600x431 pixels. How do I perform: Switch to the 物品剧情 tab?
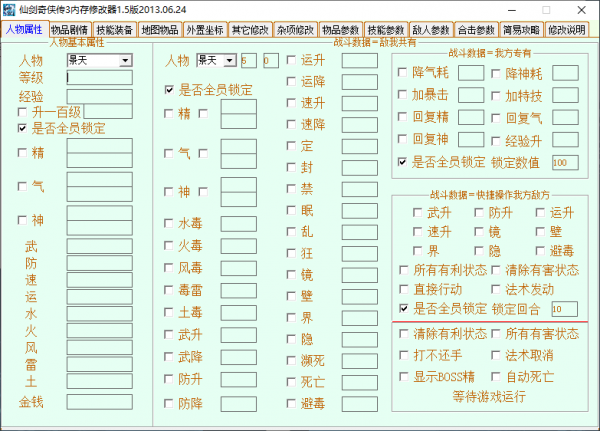click(70, 30)
